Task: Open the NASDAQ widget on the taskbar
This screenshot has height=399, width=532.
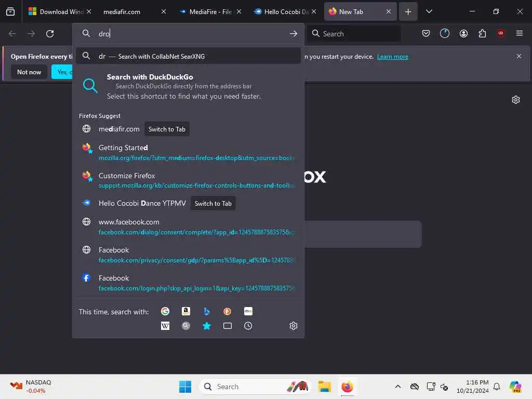Action: pyautogui.click(x=31, y=386)
